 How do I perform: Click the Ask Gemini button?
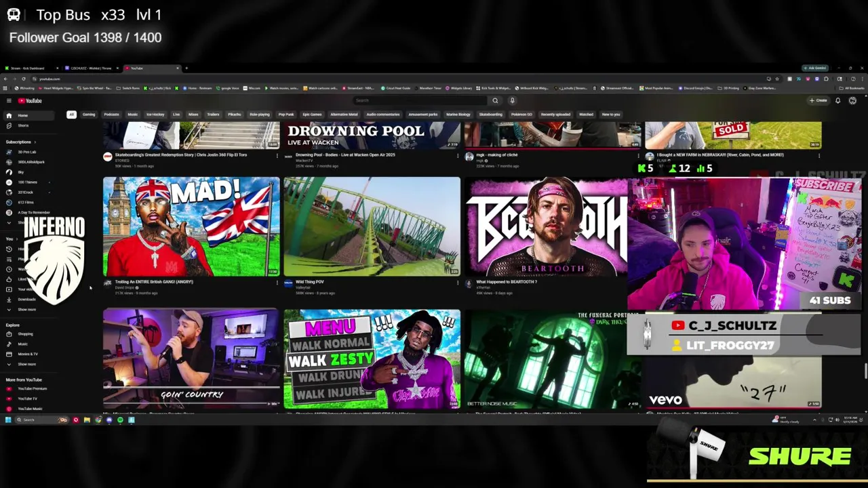[x=814, y=68]
